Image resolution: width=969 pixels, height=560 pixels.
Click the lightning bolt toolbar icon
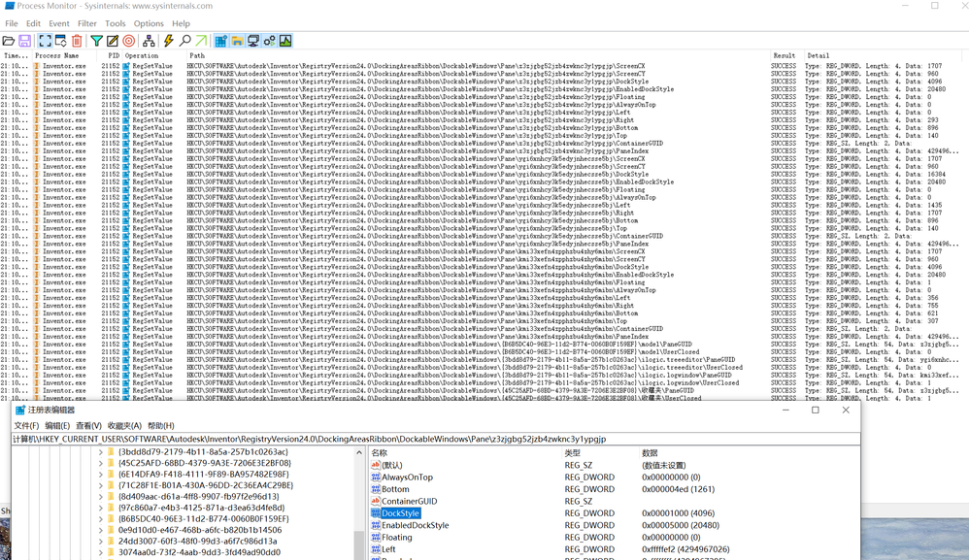(169, 42)
